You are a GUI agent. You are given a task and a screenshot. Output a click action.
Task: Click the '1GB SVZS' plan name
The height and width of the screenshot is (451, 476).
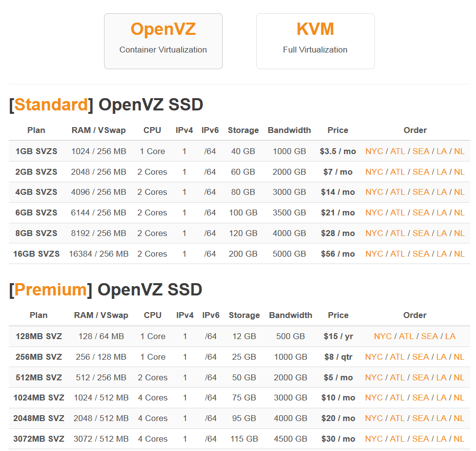(x=36, y=151)
